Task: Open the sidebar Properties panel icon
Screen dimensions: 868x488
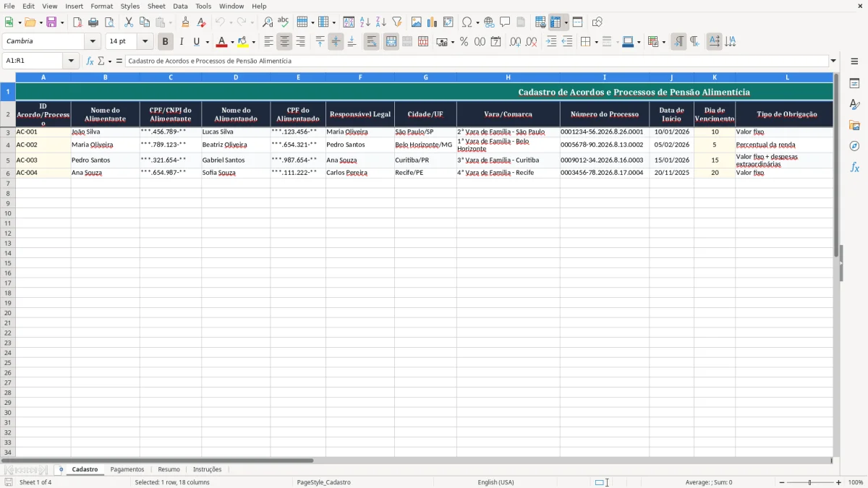Action: tap(854, 84)
